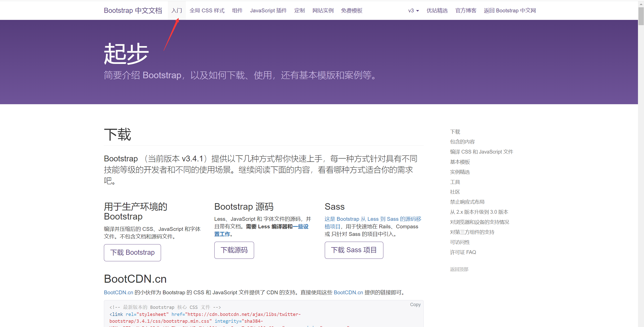Click the 定制 navbar link
644x327 pixels.
(x=299, y=11)
